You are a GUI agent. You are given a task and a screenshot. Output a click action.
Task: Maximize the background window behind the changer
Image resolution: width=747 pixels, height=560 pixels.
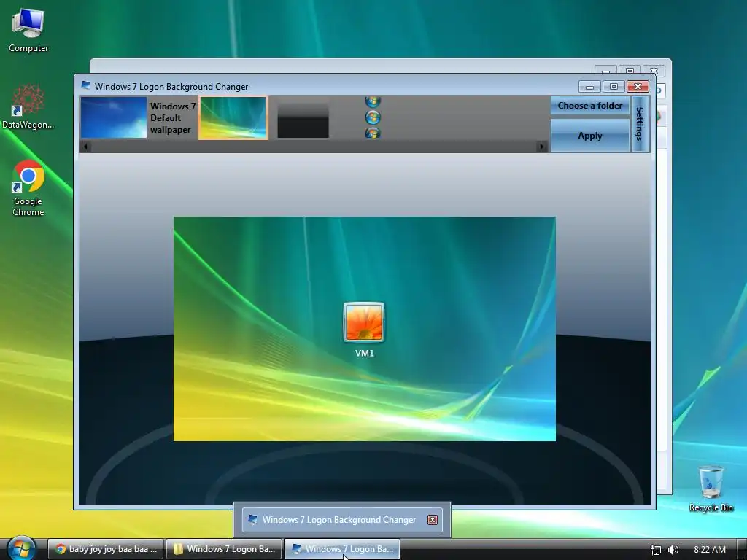(630, 71)
